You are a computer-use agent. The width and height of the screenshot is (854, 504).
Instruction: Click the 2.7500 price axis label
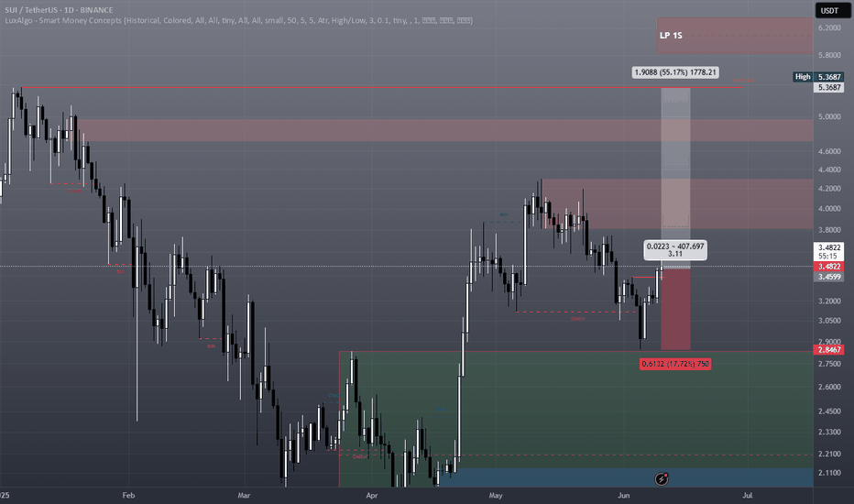pos(829,364)
